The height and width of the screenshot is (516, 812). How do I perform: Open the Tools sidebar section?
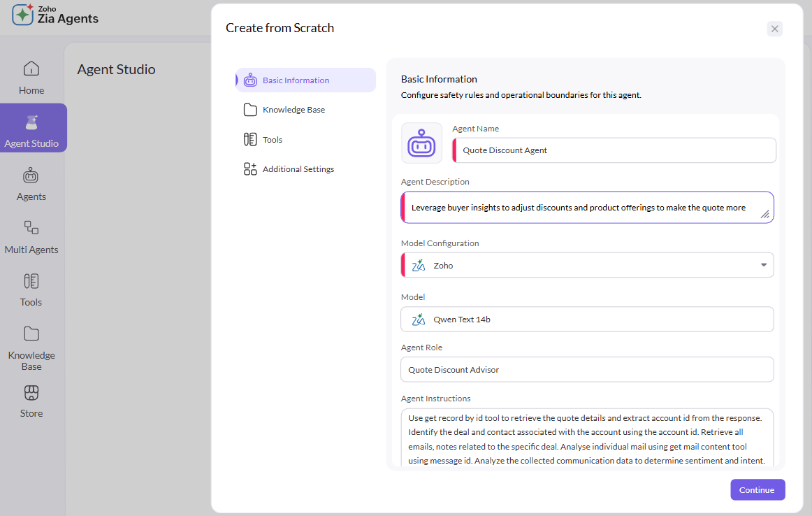coord(31,290)
